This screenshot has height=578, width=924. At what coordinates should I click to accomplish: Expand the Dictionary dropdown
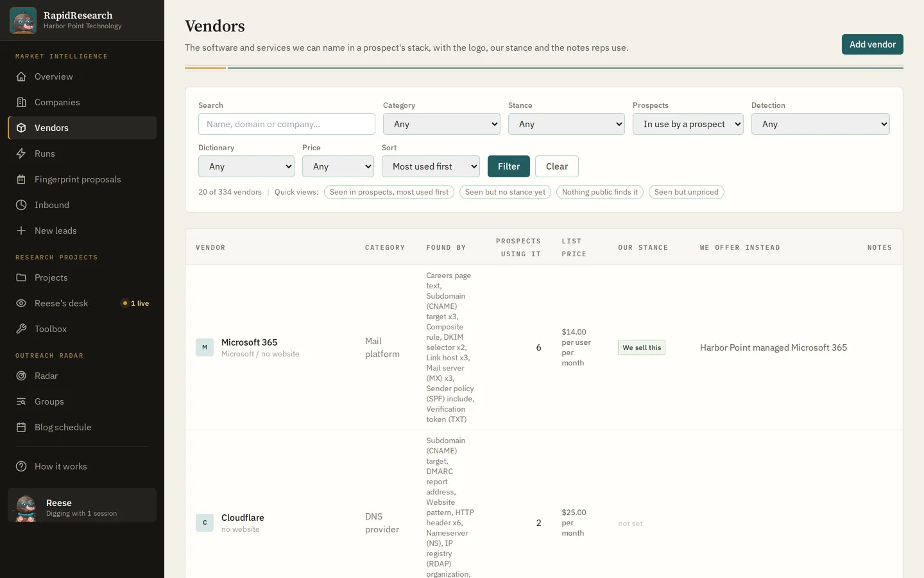(x=246, y=166)
